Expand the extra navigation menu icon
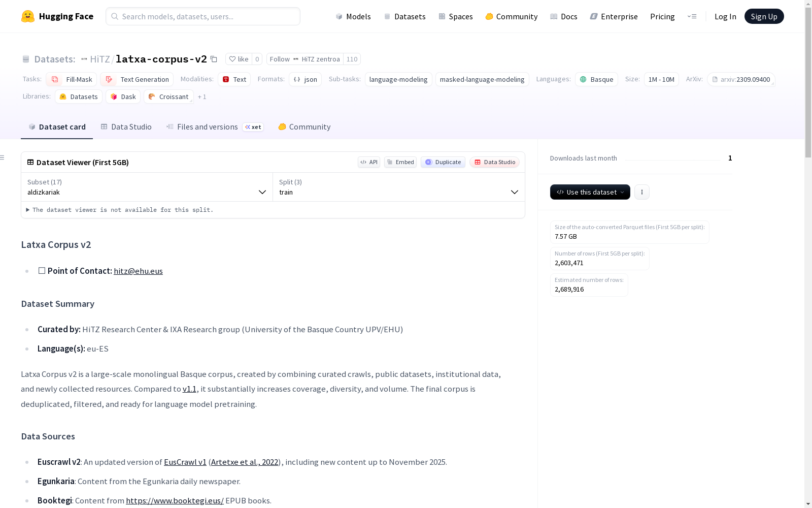 [x=692, y=16]
